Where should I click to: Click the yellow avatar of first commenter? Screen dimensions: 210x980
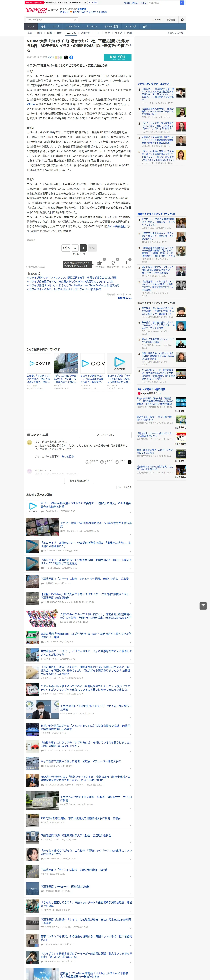pos(29,443)
